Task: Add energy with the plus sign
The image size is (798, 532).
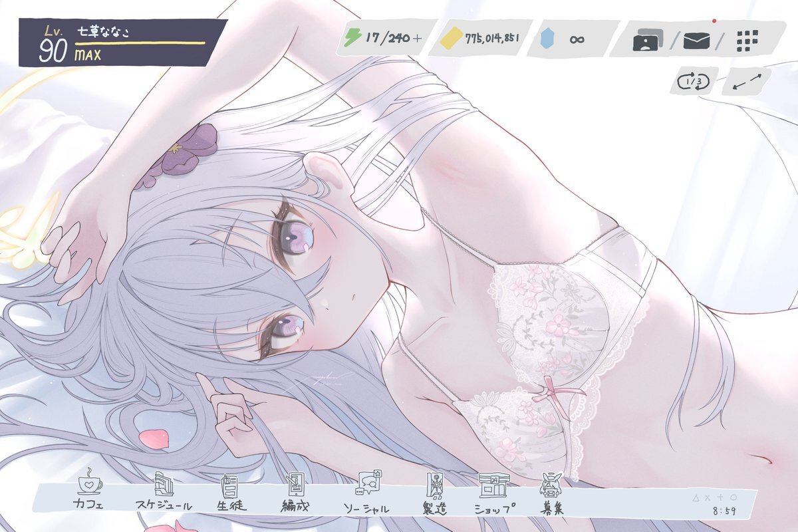Action: click(x=417, y=39)
